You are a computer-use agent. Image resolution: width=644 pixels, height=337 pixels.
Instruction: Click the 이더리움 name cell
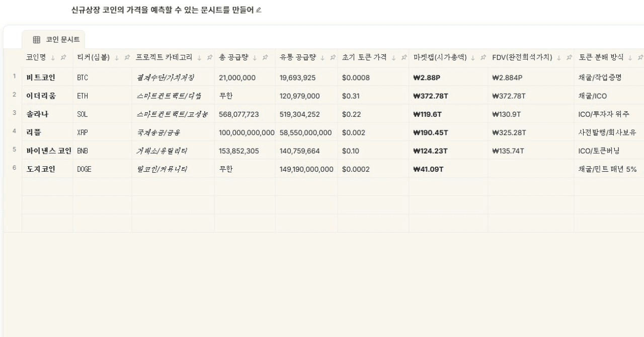tap(47, 95)
